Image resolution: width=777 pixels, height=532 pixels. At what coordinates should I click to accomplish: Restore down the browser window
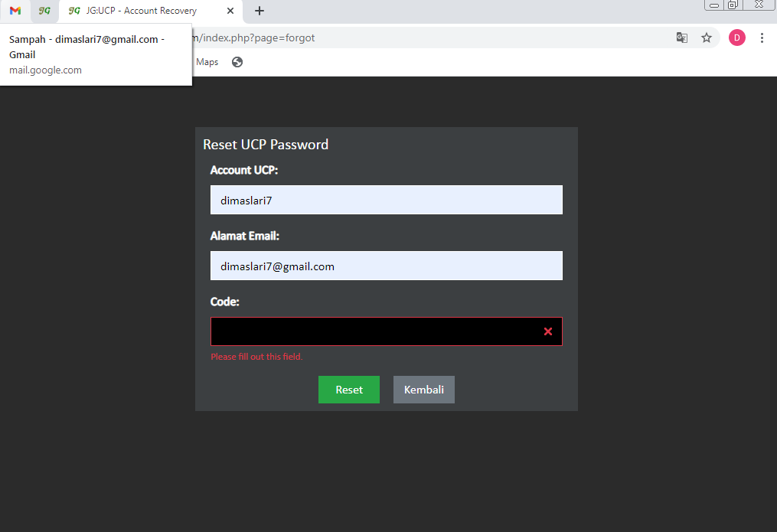pyautogui.click(x=733, y=5)
